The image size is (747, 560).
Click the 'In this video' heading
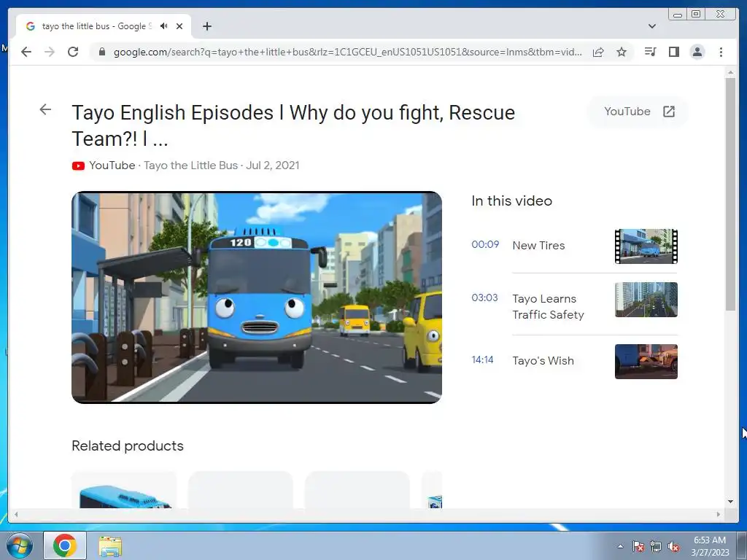click(x=511, y=201)
